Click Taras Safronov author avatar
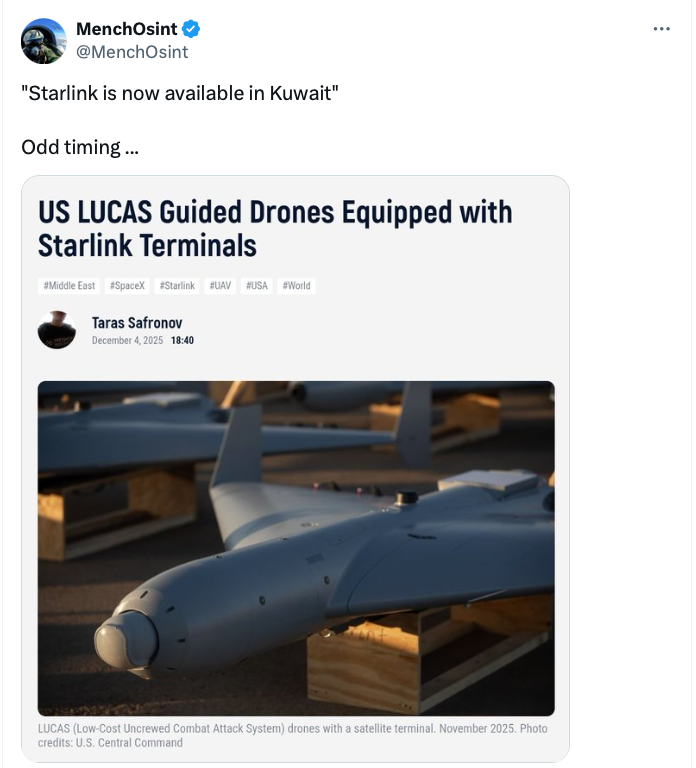The image size is (696, 768). point(57,330)
